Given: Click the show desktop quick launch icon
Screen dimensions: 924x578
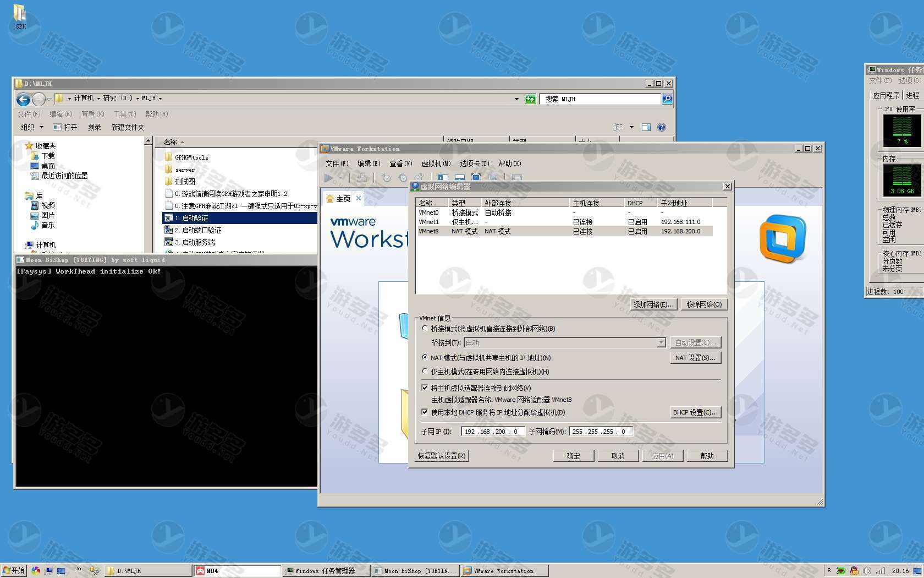Looking at the screenshot, I should tap(61, 571).
